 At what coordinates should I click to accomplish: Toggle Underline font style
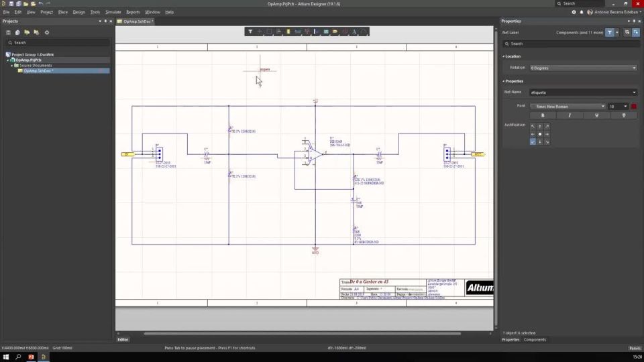[x=597, y=116]
